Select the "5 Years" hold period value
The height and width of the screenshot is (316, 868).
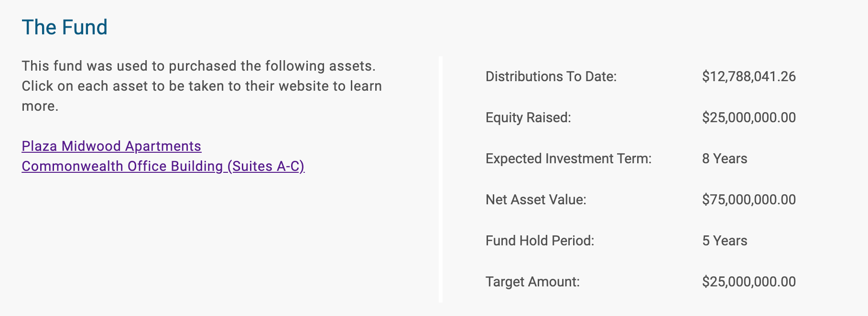tap(724, 241)
